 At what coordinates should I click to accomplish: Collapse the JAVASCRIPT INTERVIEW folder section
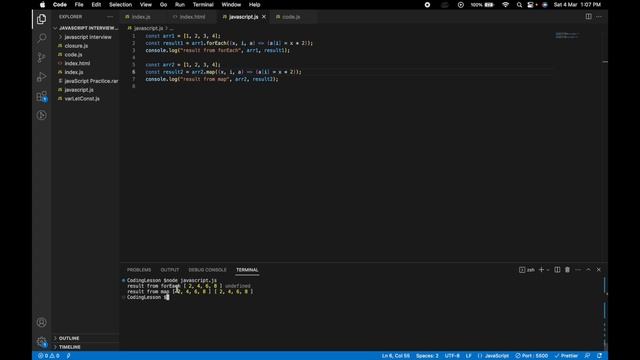coord(86,28)
